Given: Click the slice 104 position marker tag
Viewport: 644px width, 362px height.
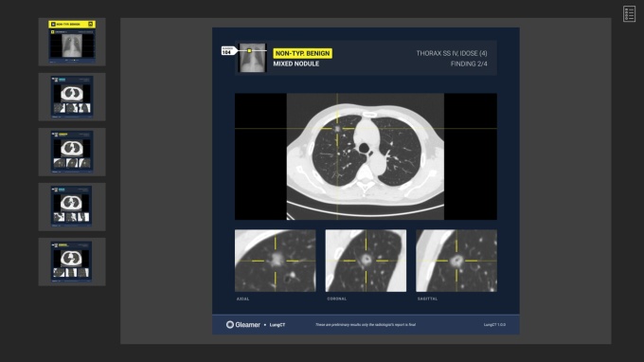Looking at the screenshot, I should [x=228, y=51].
